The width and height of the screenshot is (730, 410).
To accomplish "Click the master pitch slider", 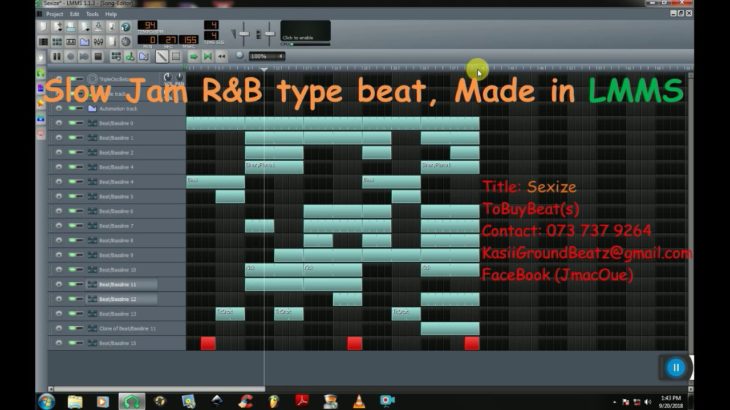I will click(270, 34).
